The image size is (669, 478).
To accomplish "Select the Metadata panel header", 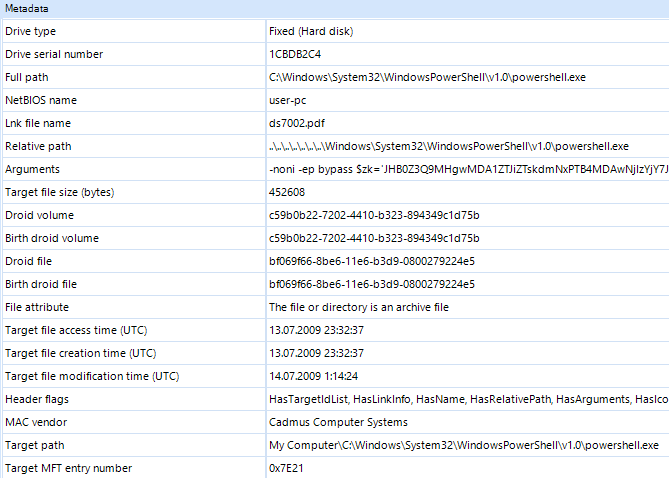I will 334,9.
